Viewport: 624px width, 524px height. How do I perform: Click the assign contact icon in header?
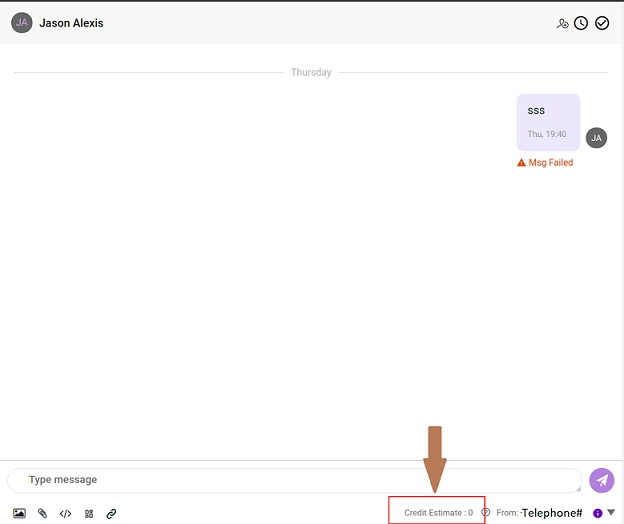[x=562, y=24]
